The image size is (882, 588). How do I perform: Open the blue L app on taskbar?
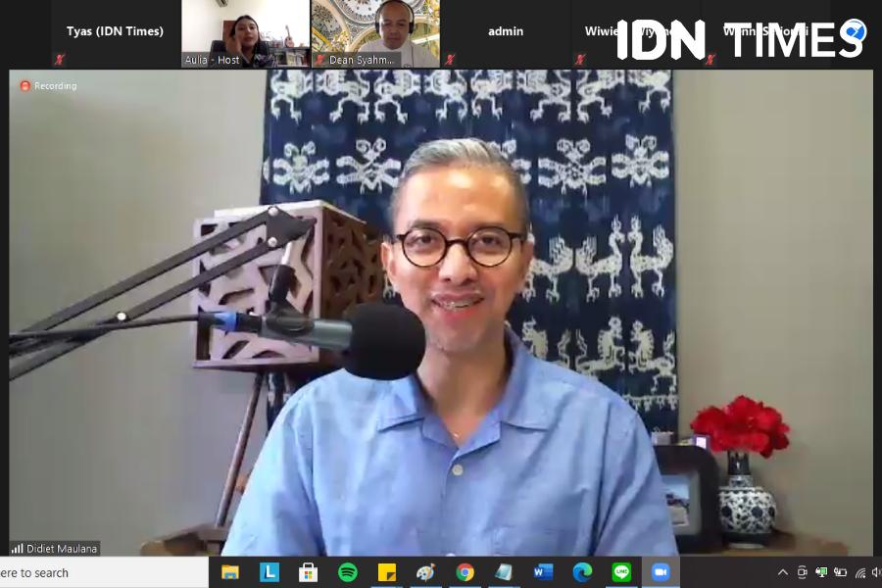[269, 572]
